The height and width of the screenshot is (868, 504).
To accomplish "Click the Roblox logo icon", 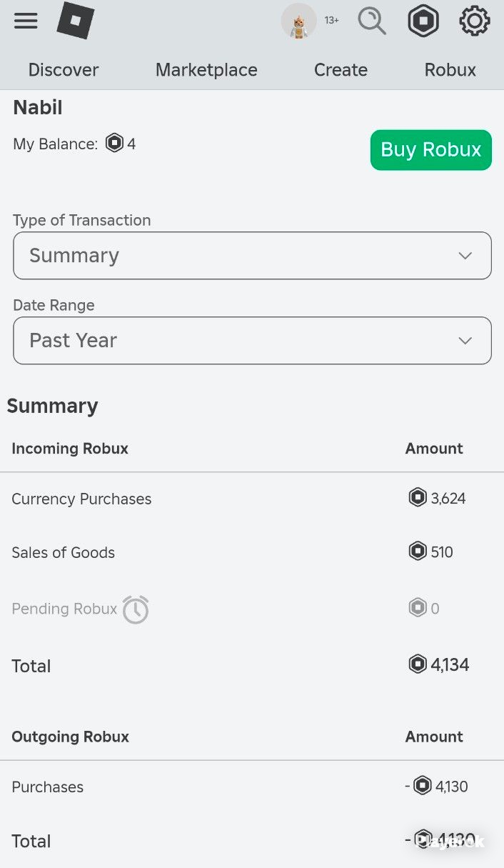I will pos(76,20).
